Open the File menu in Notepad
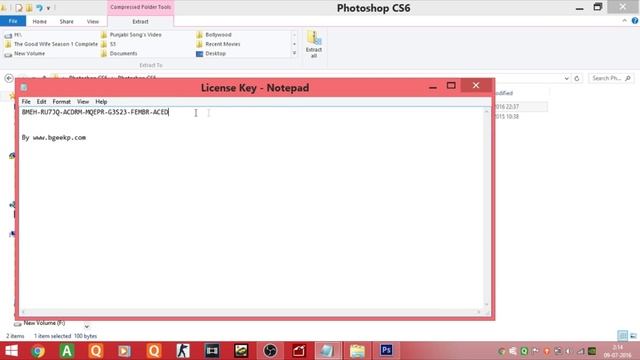The height and width of the screenshot is (360, 640). point(26,102)
